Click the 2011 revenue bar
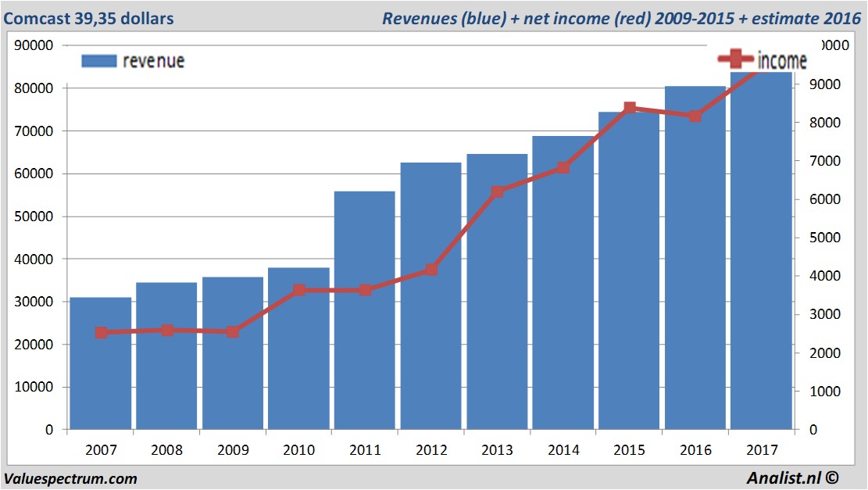 coord(365,313)
